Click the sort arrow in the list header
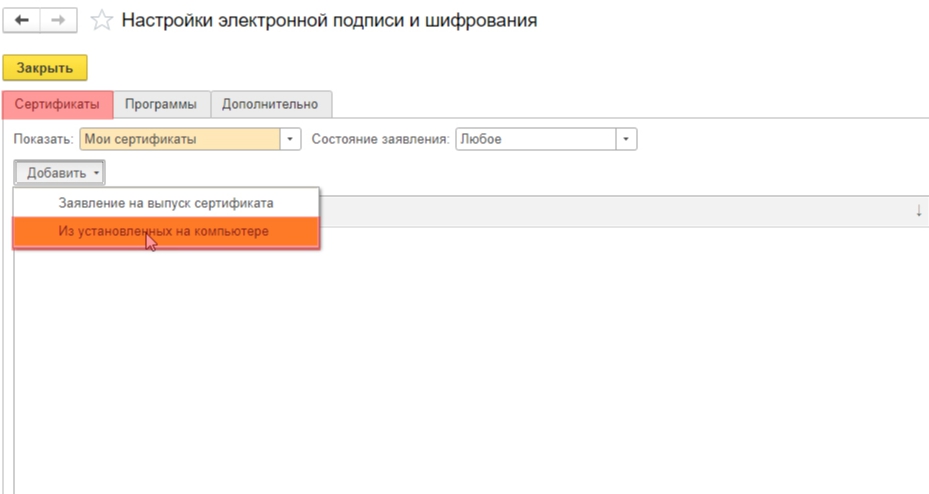Image resolution: width=929 pixels, height=494 pixels. (x=918, y=211)
